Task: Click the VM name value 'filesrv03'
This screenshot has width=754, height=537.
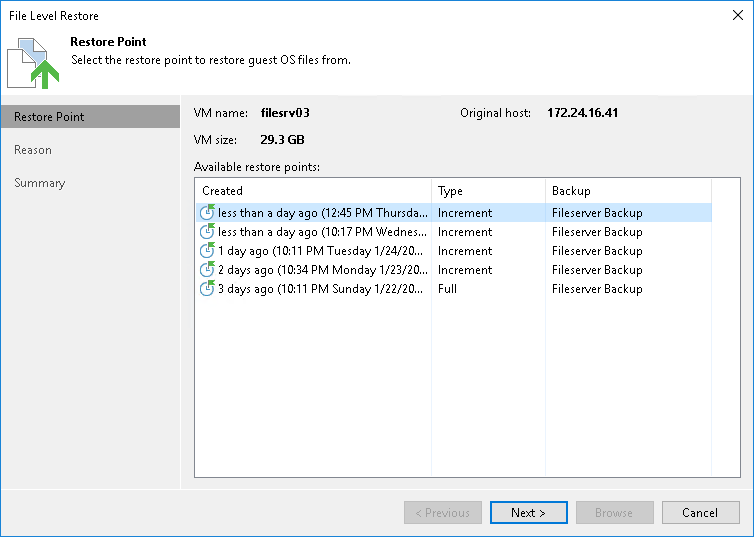Action: [285, 113]
